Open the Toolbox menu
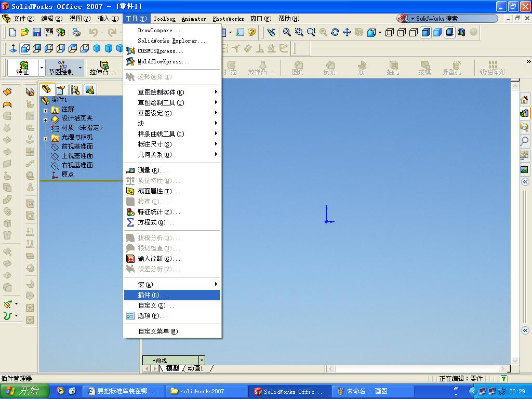 click(x=164, y=19)
